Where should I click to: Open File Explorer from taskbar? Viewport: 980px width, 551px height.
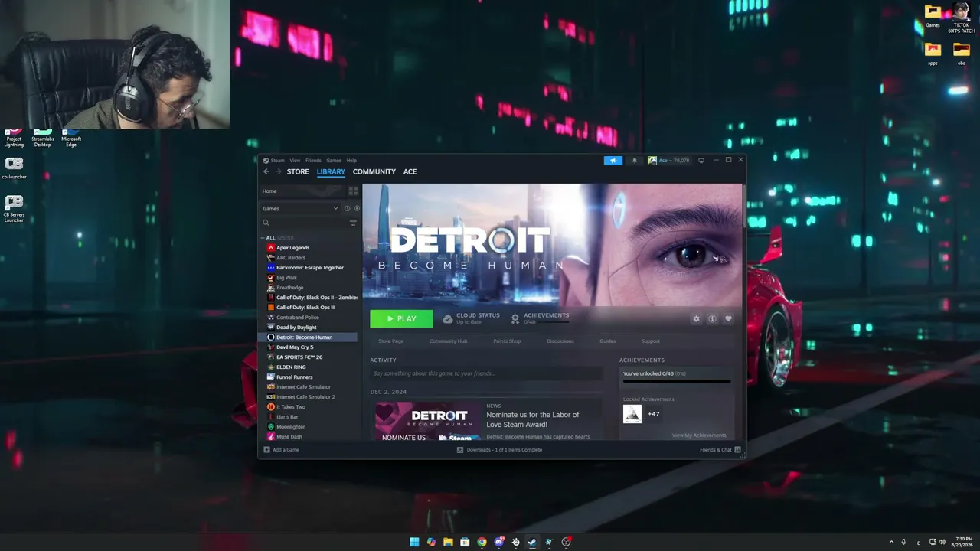point(448,542)
